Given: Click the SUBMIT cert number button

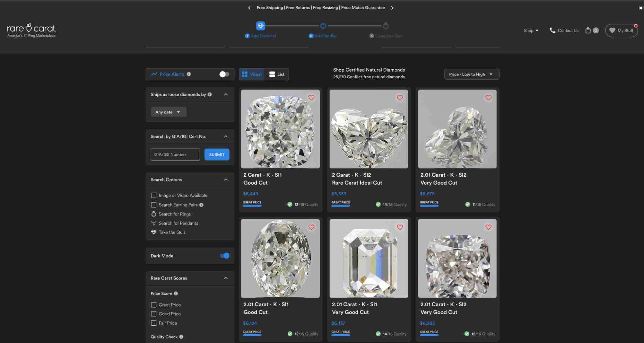Looking at the screenshot, I should [x=217, y=154].
